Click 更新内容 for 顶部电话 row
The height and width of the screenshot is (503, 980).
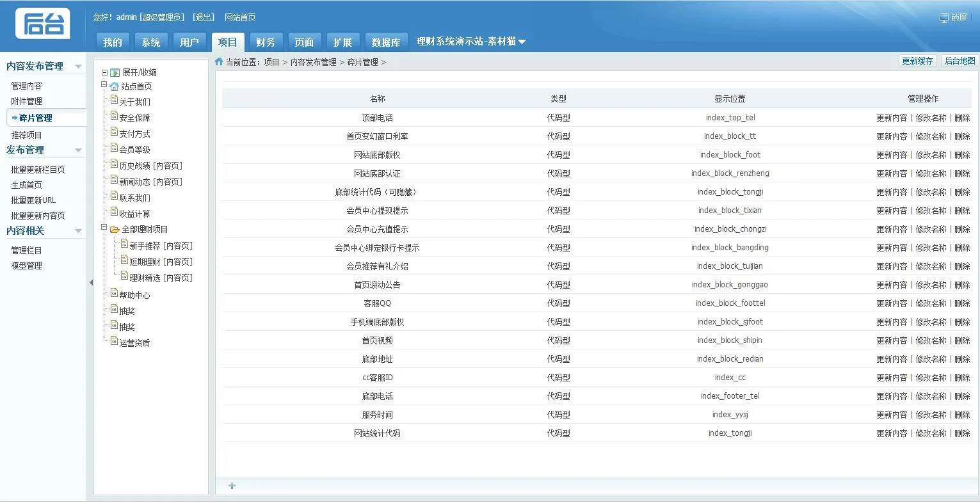point(892,118)
